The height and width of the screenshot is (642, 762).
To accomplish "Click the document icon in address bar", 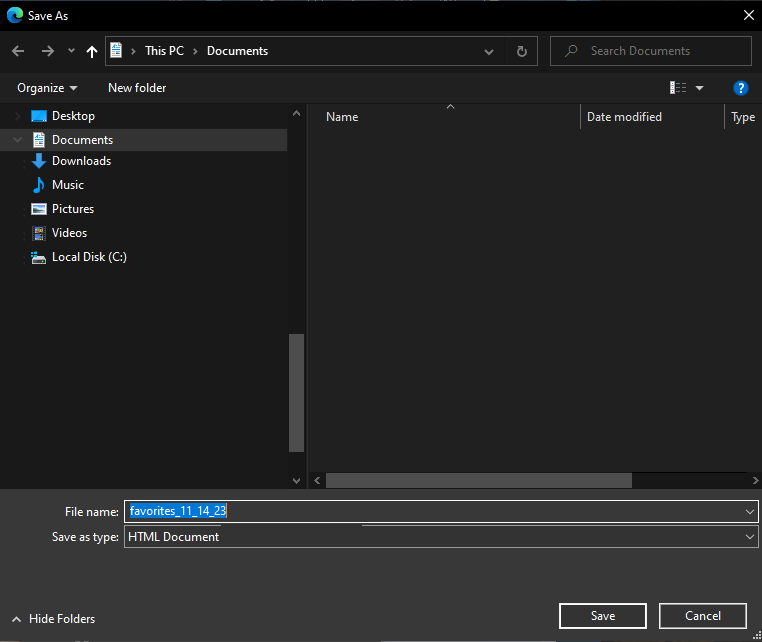I will (x=116, y=50).
